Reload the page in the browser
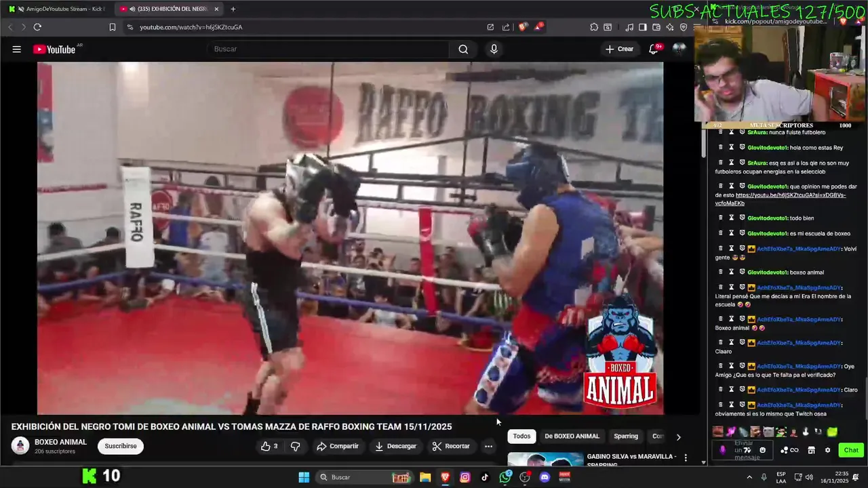868x488 pixels. click(x=37, y=27)
